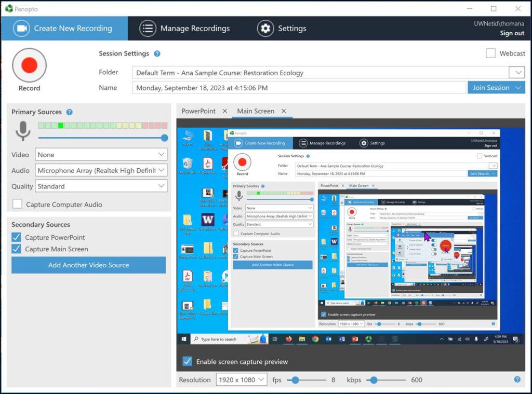Click the microphone icon under Primary Sources
This screenshot has width=532, height=394.
pos(23,130)
